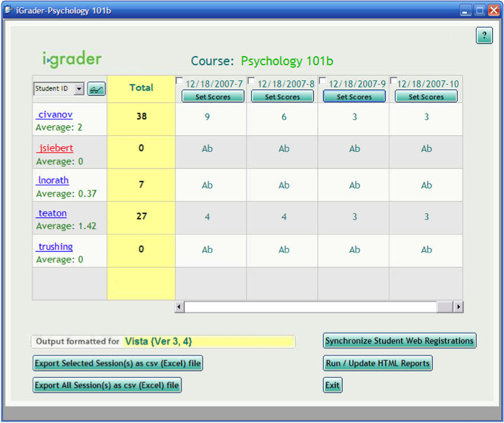The height and width of the screenshot is (423, 504).
Task: Tick the 12/18/2007-9 session checkbox
Action: point(323,81)
